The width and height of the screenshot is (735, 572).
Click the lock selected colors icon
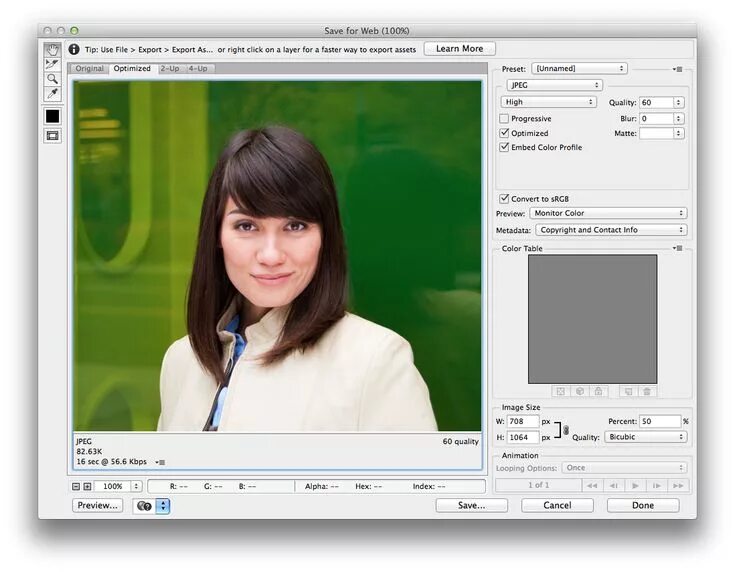click(599, 391)
